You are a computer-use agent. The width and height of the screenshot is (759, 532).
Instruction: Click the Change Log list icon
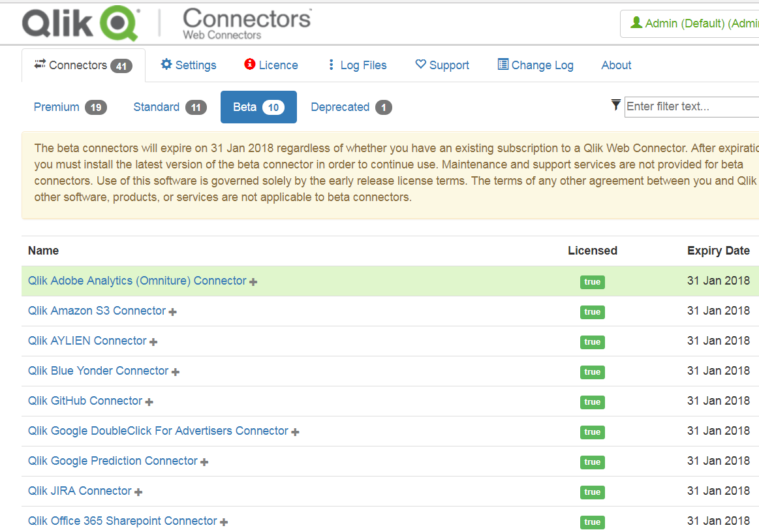(503, 64)
